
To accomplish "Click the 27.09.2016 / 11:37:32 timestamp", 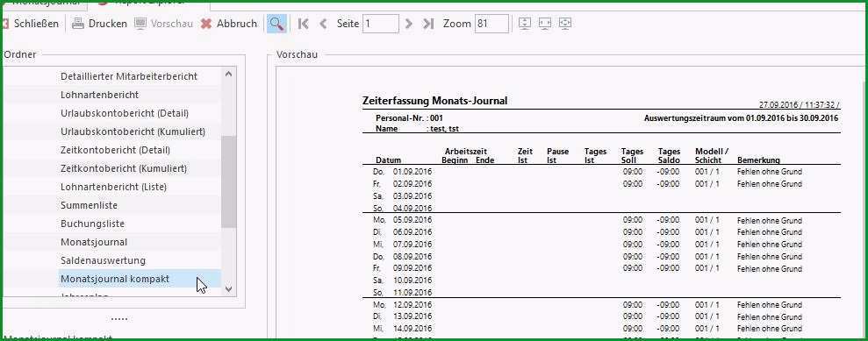I will tap(799, 104).
